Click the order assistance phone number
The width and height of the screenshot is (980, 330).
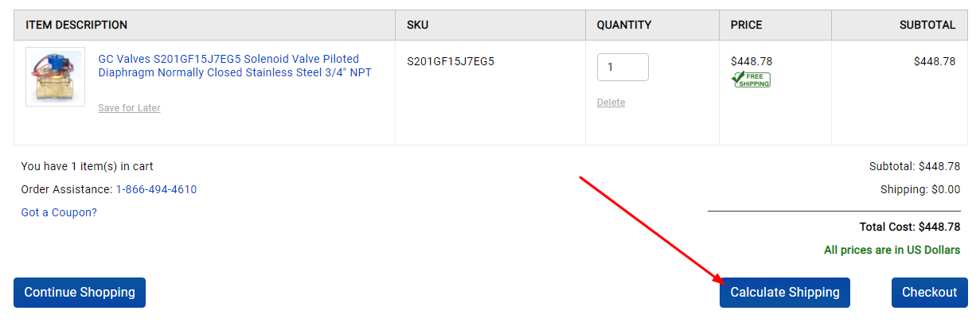(156, 189)
